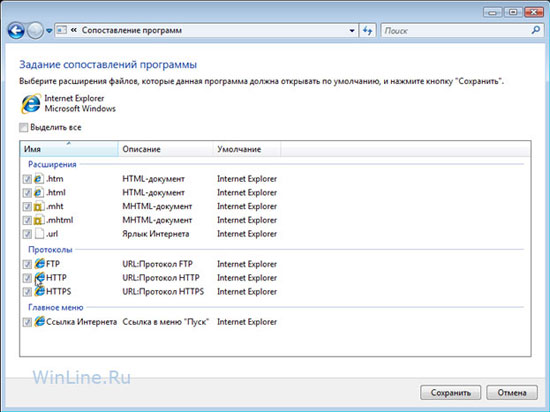Open the recent pages dropdown arrow
550x412 pixels.
pos(49,31)
